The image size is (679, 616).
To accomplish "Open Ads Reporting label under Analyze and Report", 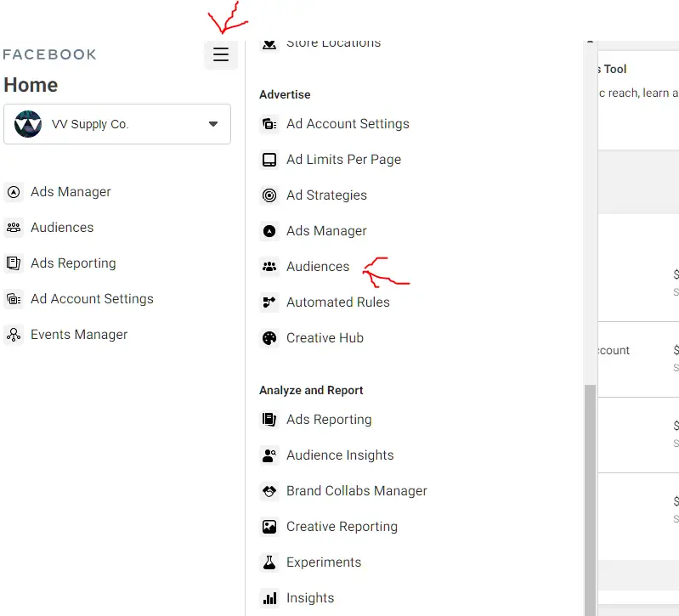I will coord(329,420).
